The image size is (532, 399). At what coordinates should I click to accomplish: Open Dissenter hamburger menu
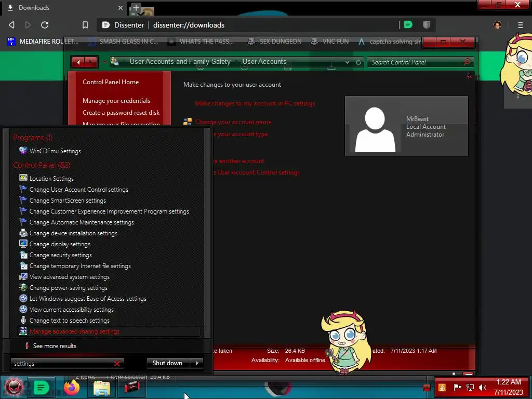click(x=521, y=25)
